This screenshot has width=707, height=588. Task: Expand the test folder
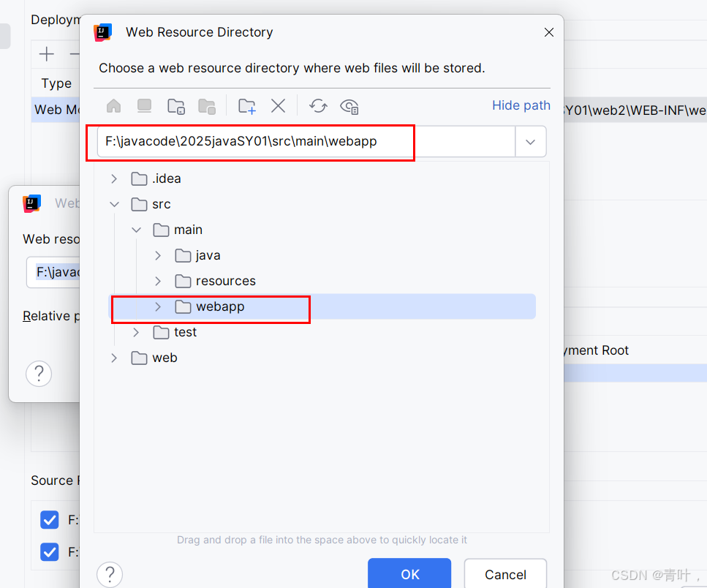136,333
